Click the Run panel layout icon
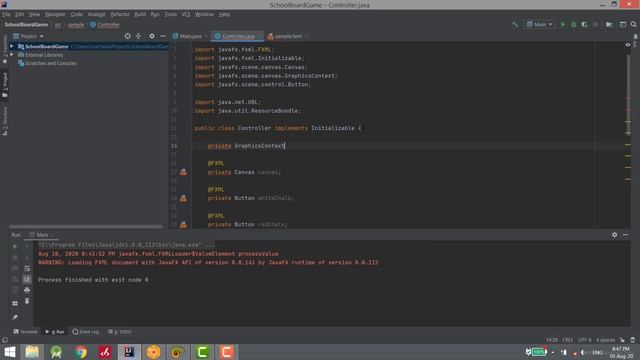 click(15, 303)
